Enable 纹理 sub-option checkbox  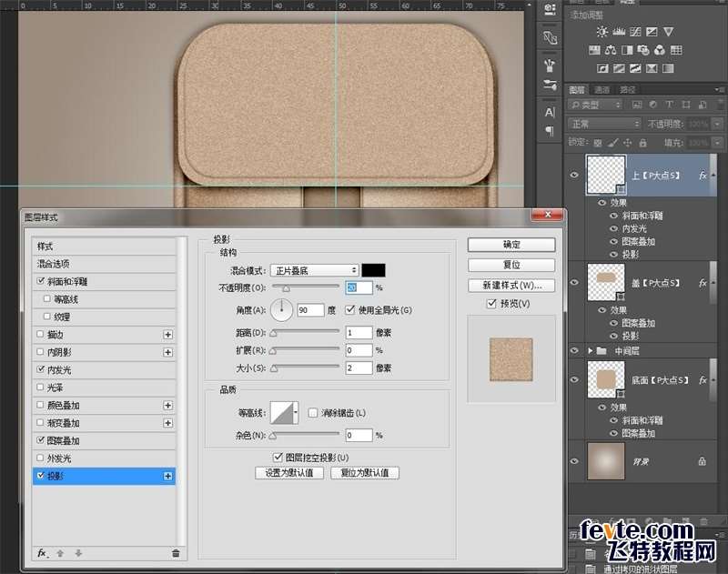pyautogui.click(x=47, y=317)
